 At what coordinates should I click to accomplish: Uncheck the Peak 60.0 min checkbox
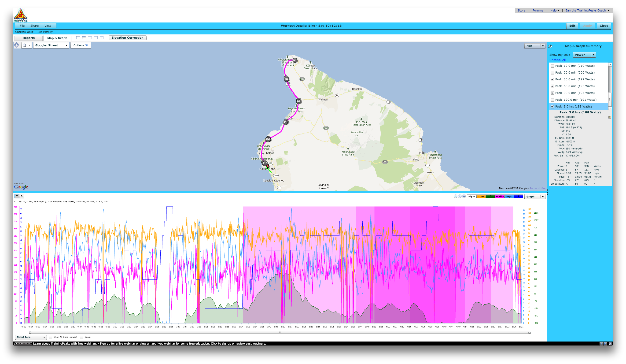(552, 86)
